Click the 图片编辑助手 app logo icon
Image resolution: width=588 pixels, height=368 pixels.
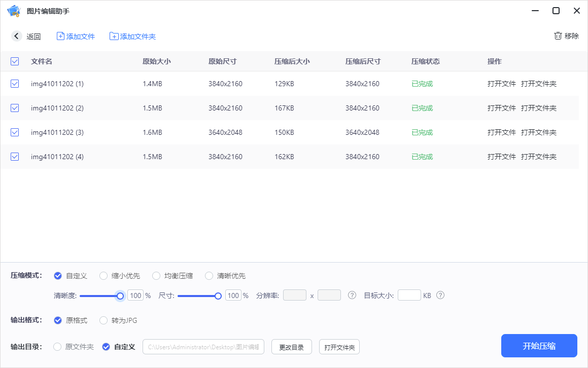tap(13, 10)
